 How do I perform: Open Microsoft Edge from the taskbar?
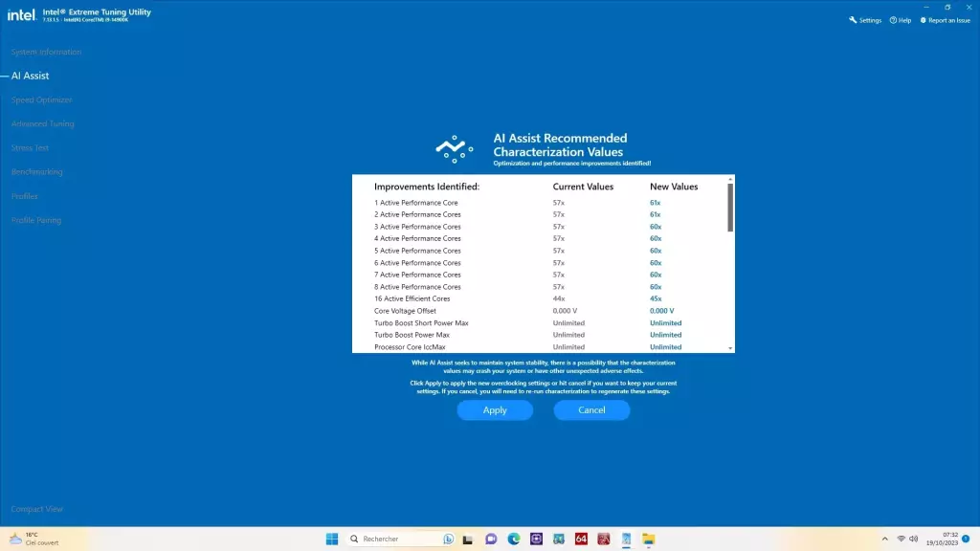point(514,539)
